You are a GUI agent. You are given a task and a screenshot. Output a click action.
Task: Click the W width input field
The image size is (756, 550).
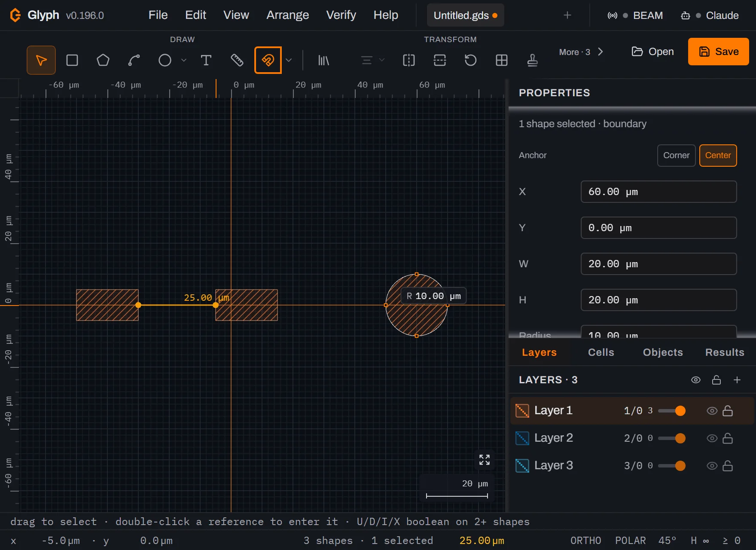coord(658,264)
